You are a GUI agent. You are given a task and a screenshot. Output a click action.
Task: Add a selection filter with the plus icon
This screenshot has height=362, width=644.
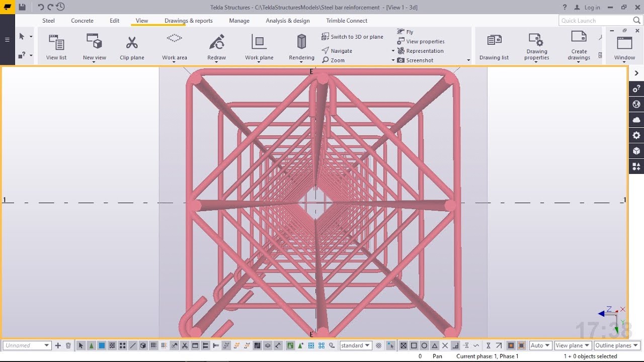coord(58,345)
